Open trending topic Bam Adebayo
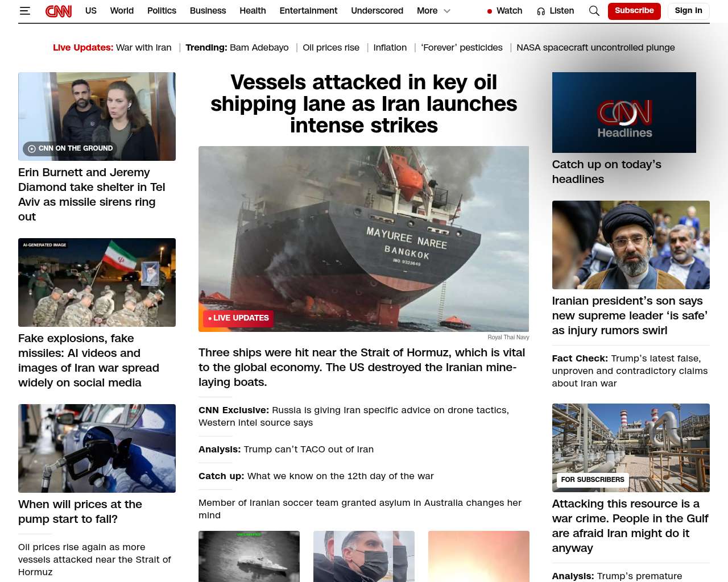Image resolution: width=728 pixels, height=582 pixels. [259, 48]
